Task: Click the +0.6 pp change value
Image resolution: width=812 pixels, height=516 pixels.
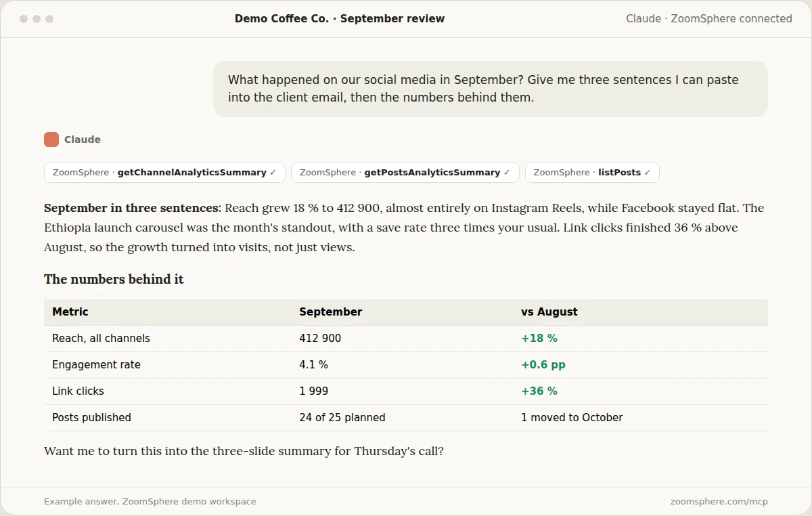Action: tap(543, 365)
